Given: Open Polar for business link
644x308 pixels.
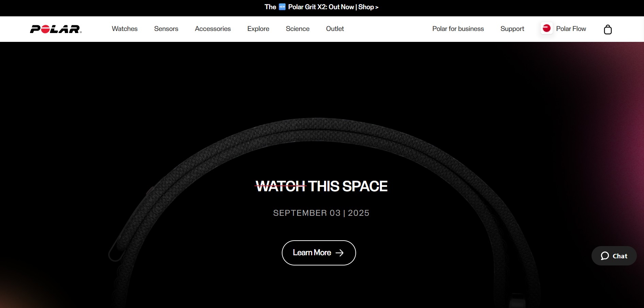Looking at the screenshot, I should pos(458,29).
